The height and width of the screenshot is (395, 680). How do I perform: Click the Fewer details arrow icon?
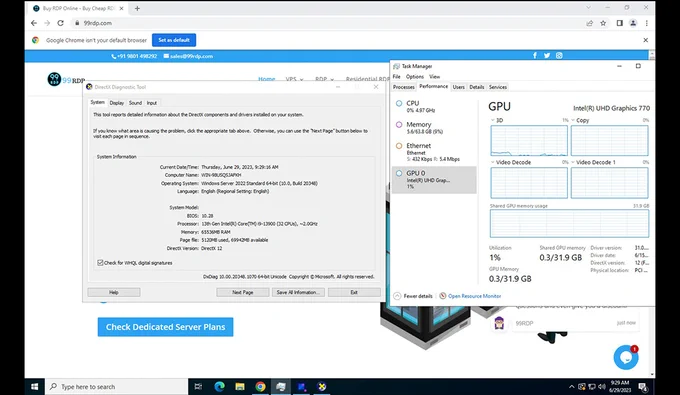(397, 296)
